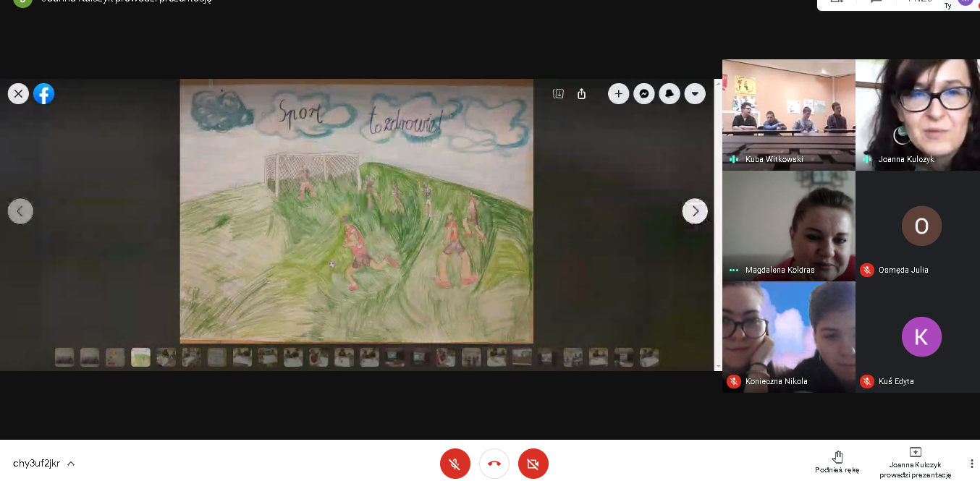Click the presentation's vertical scrollbar
Screen dimensions: 980x481
click(718, 224)
